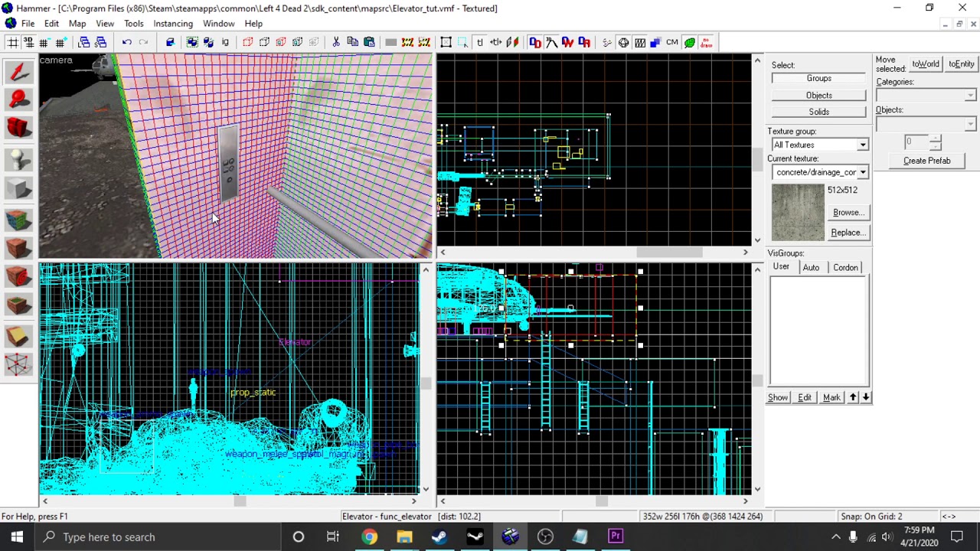
Task: Click the Carve with selected objects icon
Action: click(x=170, y=42)
